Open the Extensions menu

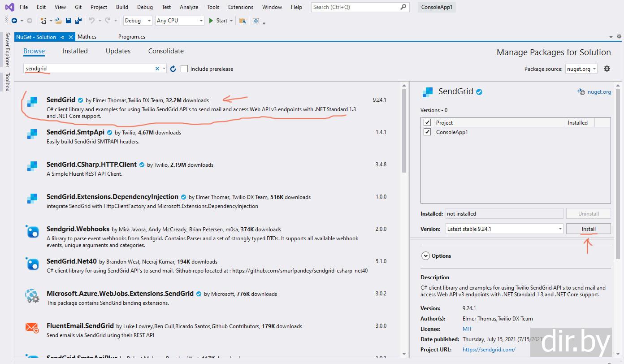point(240,7)
